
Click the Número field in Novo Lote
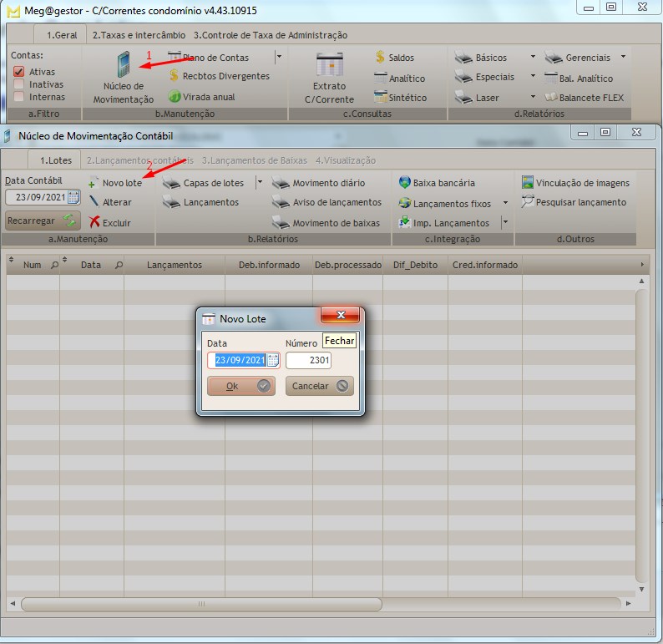point(308,361)
